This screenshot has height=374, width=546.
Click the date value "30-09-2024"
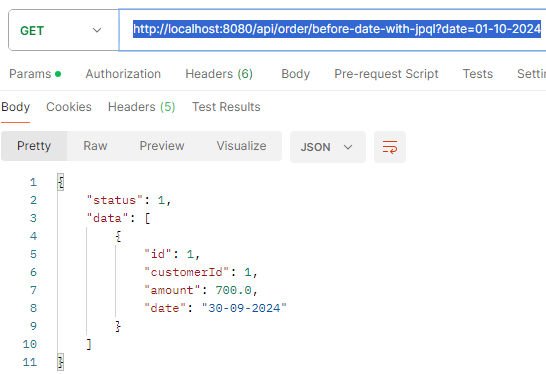244,308
